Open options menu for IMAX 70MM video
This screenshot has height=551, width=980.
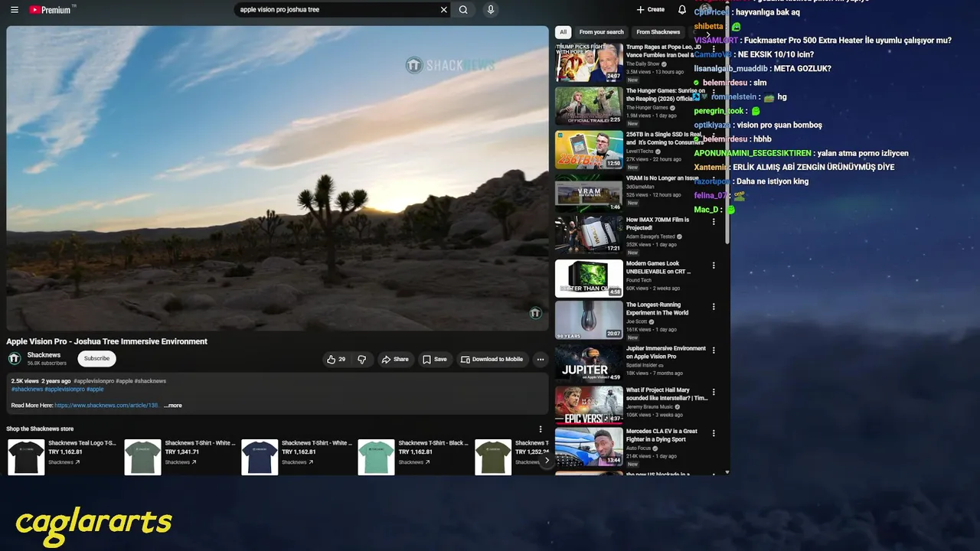(714, 222)
